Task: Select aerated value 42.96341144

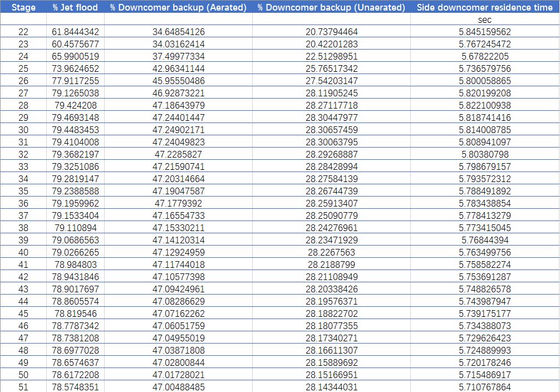Action: 178,68
